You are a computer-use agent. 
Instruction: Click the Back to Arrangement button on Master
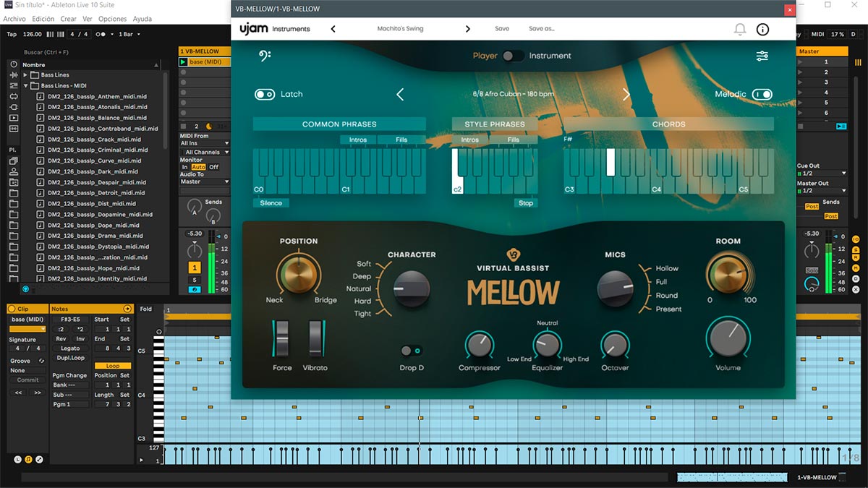coord(841,127)
